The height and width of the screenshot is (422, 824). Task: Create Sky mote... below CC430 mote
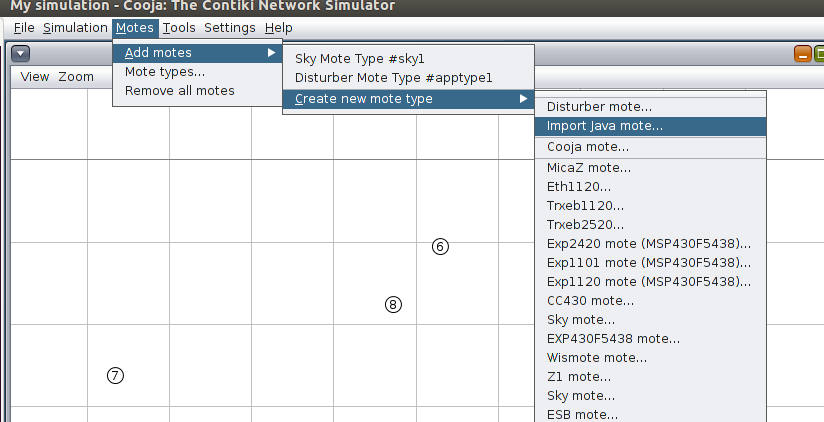click(x=651, y=320)
